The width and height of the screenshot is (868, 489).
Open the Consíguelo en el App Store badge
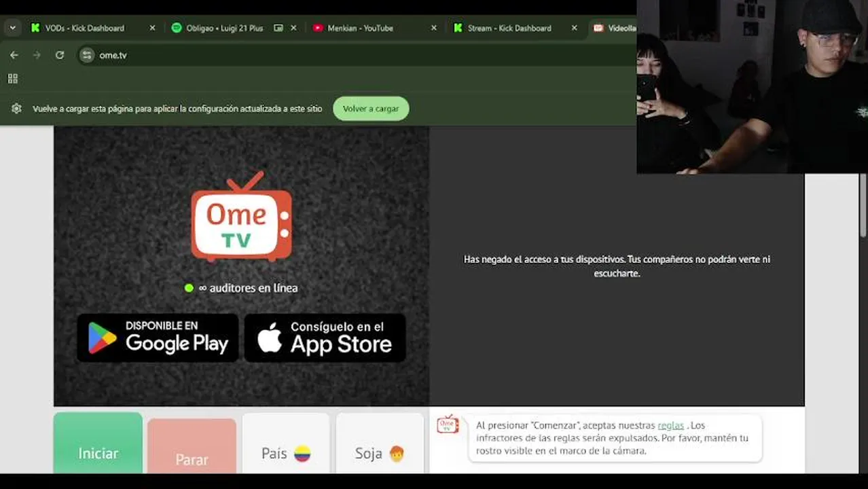pyautogui.click(x=325, y=338)
